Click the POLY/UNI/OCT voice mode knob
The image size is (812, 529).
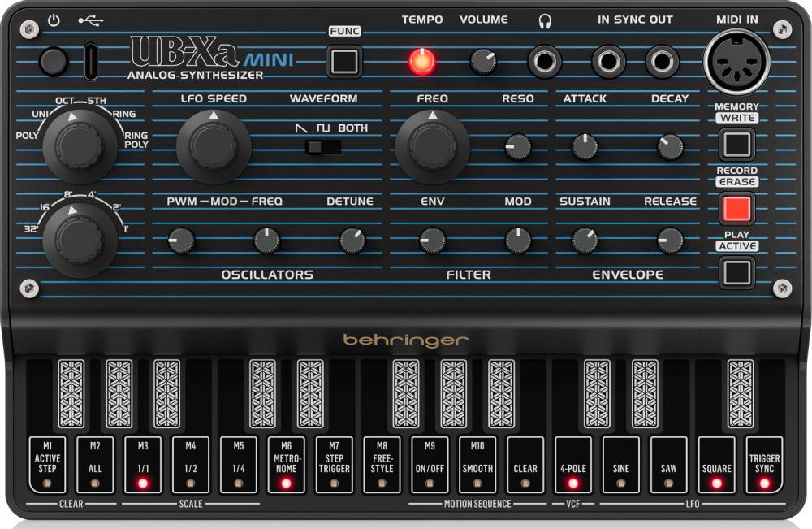[x=80, y=145]
